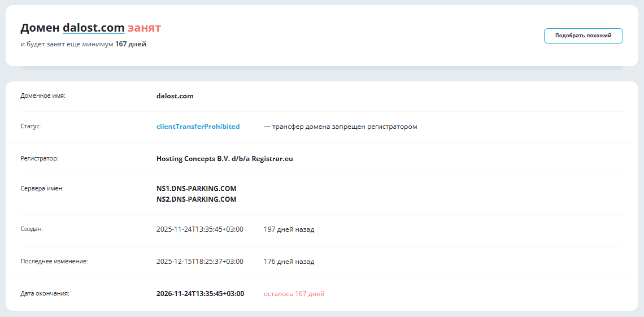Select the red 'занят' word in heading
Screen dimensions: 644x317
[x=144, y=28]
